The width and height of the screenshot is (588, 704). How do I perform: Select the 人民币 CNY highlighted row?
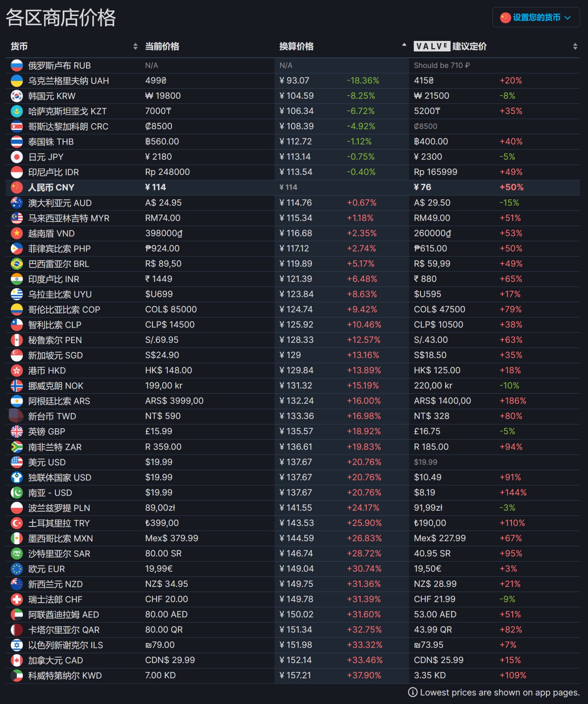293,187
